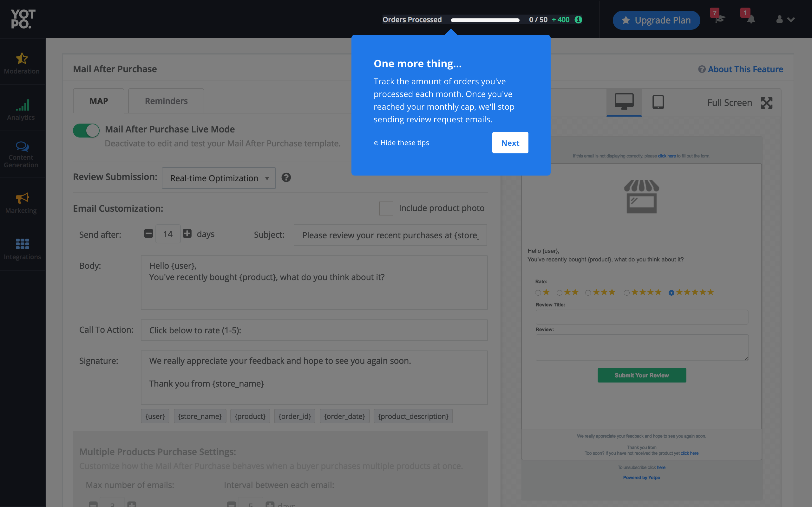Click the Orders Processed progress bar
Viewport: 812px width, 507px height.
(x=485, y=20)
